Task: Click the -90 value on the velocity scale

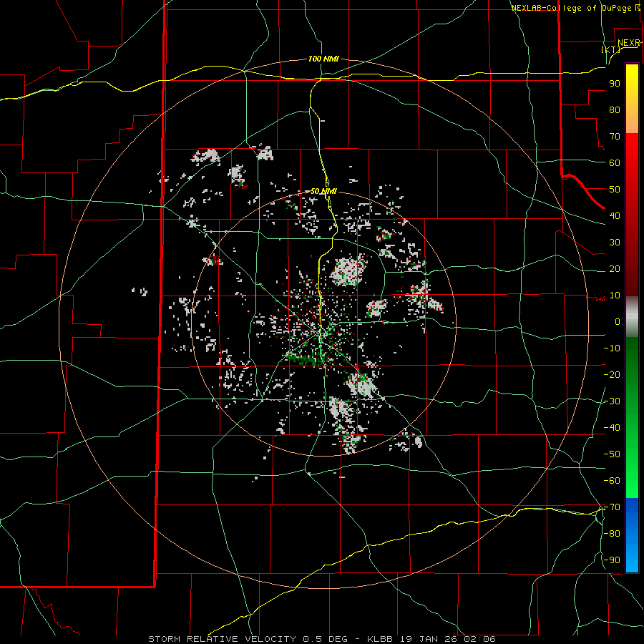Action: coord(612,560)
